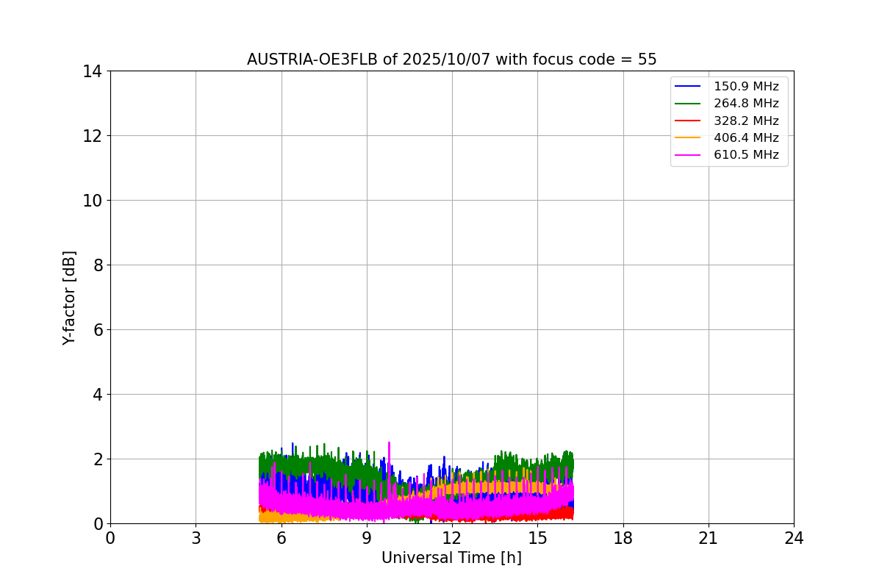The height and width of the screenshot is (588, 882).
Task: Click the Y-factor [dB] axis label
Action: pyautogui.click(x=69, y=298)
